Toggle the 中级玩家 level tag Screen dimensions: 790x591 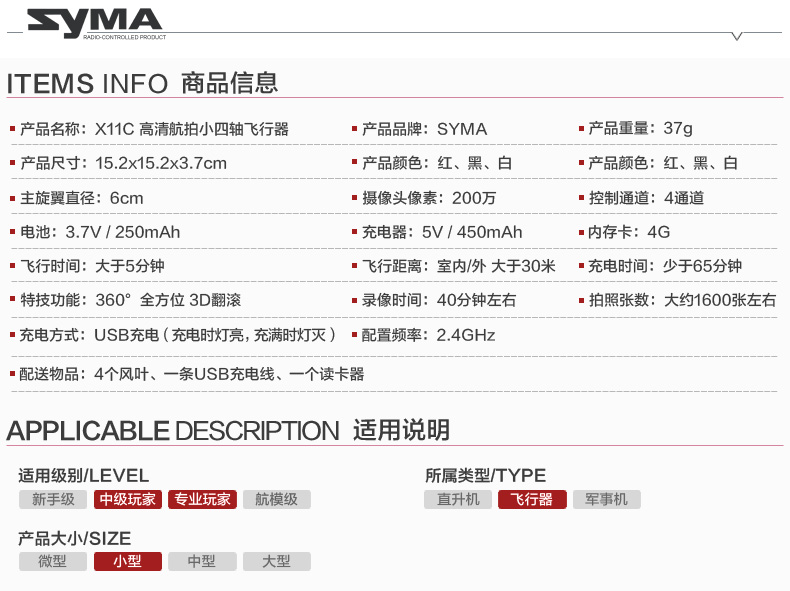coord(128,499)
